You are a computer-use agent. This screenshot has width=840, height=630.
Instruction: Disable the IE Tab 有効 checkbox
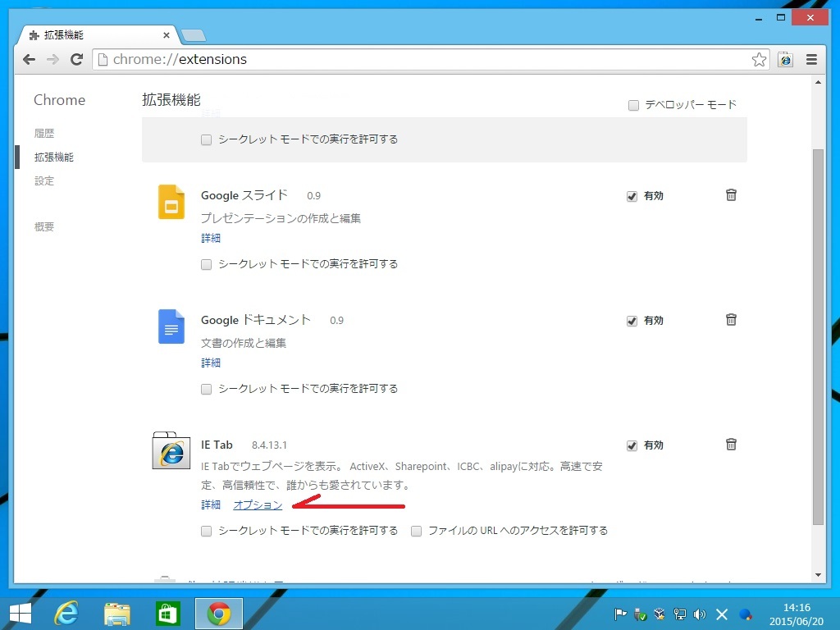632,445
